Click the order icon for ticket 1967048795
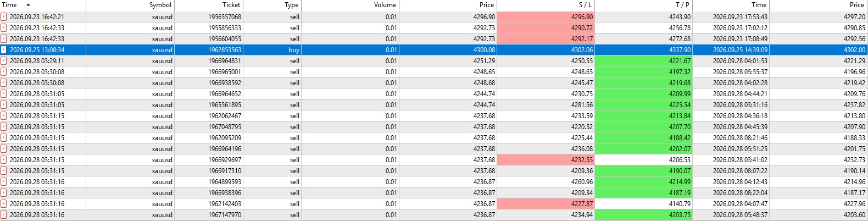This screenshot has height=221, width=868. (4, 127)
